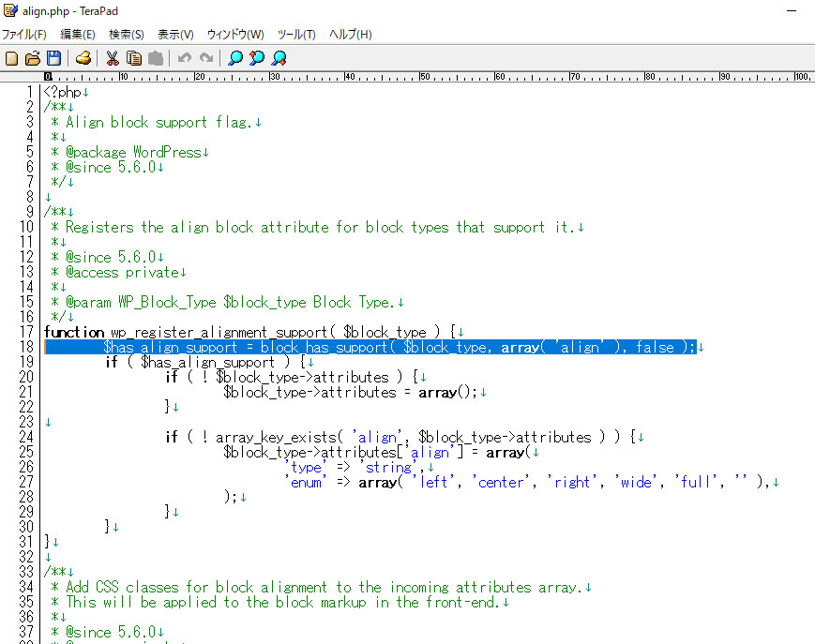Open the ツール(T) menu
Viewport: 815px width, 644px height.
pos(296,35)
